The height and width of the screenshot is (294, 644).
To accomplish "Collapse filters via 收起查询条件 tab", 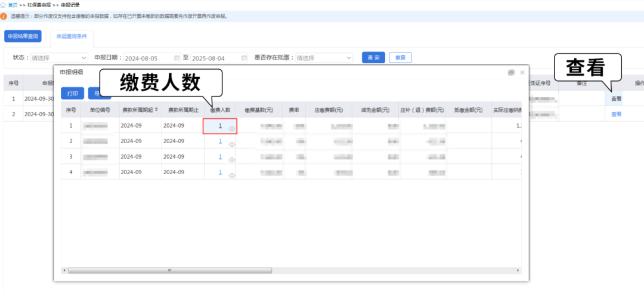I will [72, 36].
